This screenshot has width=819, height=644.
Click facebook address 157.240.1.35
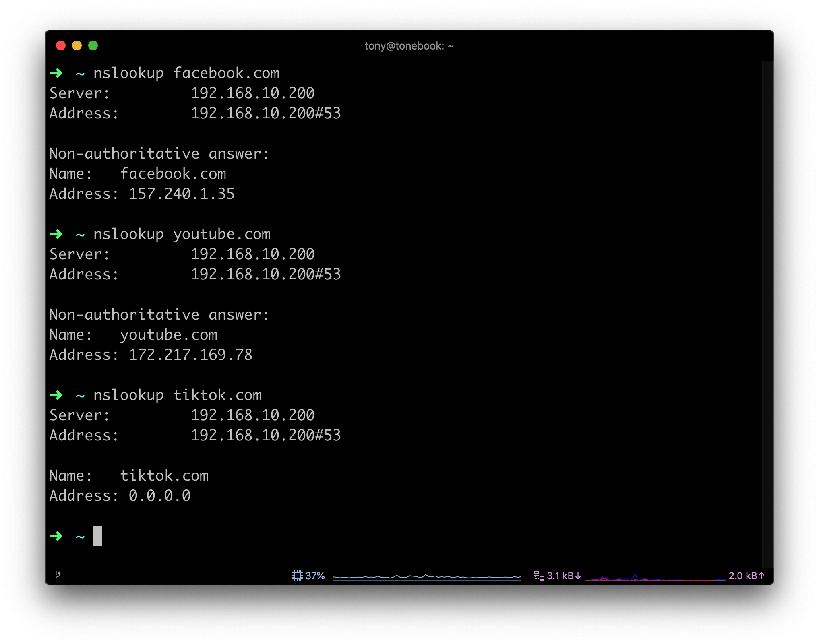(182, 194)
